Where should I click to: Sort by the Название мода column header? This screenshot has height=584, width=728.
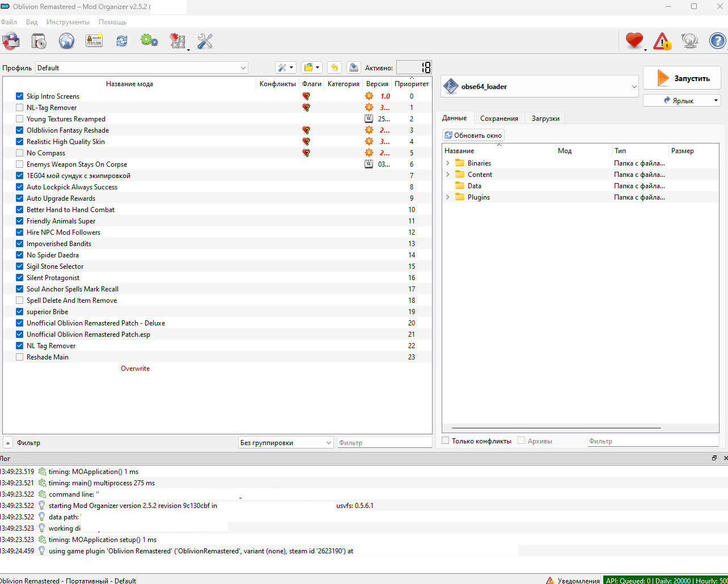129,84
